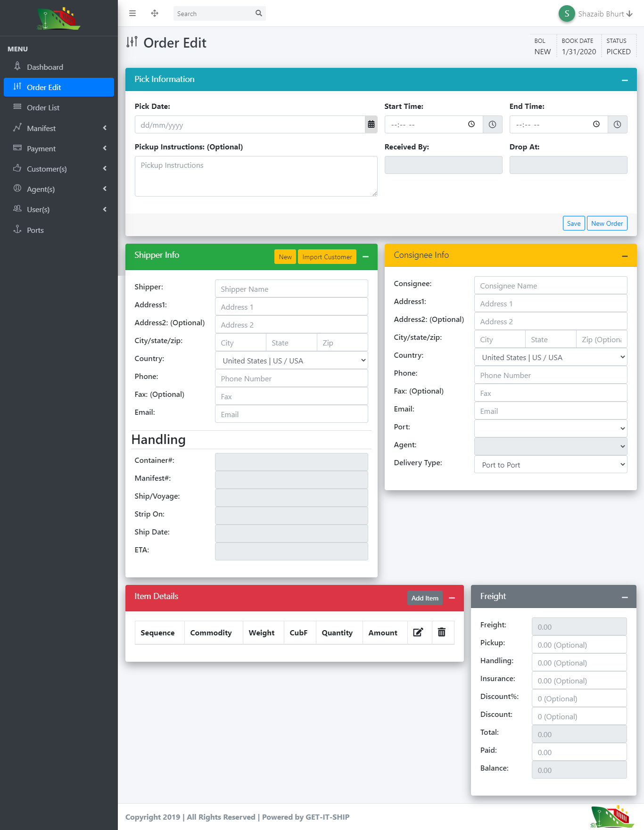The image size is (644, 830).
Task: Open the Agent dropdown
Action: pos(551,446)
